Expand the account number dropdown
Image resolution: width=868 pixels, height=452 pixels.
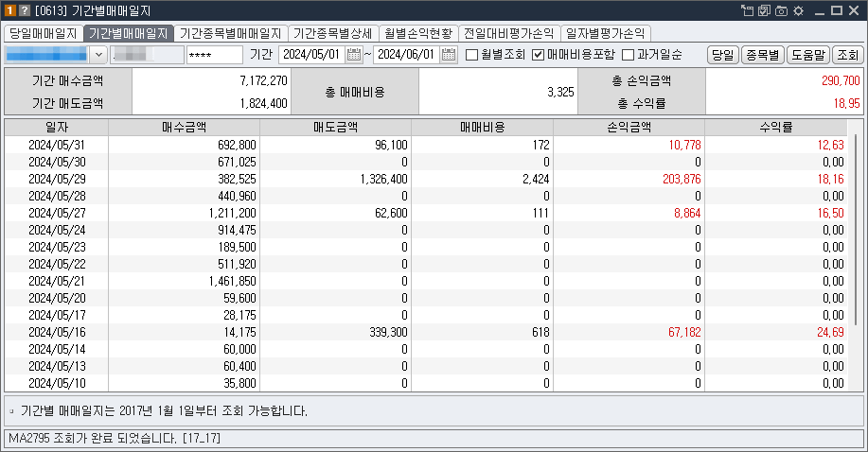[98, 55]
